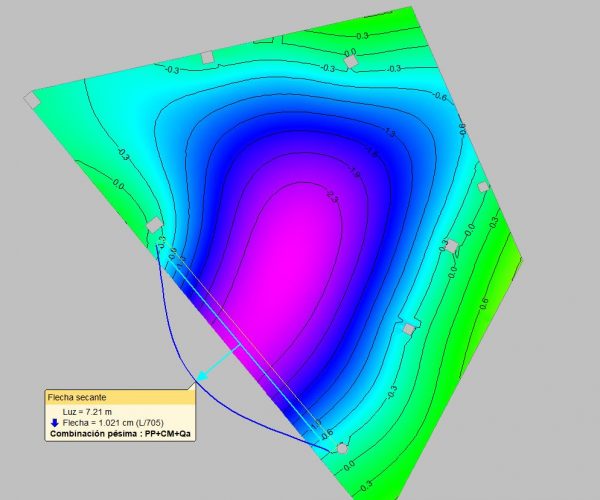600x500 pixels.
Task: Click the blue down-arrow icon beside Flecha
Action: 54,423
